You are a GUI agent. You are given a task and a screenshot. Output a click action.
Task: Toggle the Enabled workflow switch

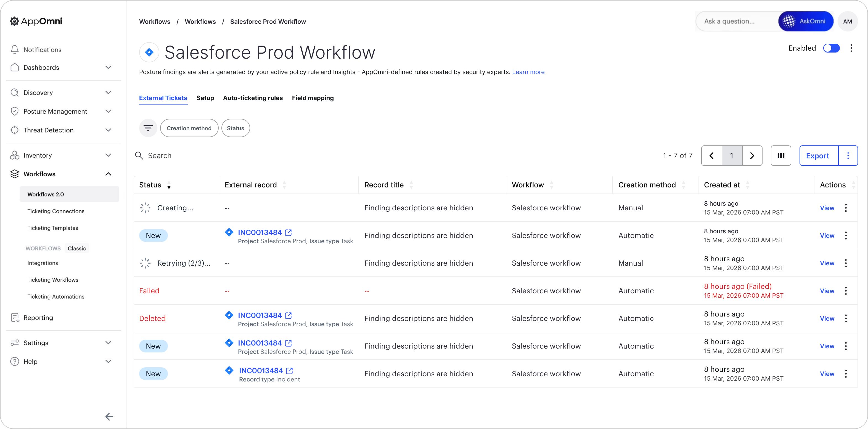click(831, 48)
